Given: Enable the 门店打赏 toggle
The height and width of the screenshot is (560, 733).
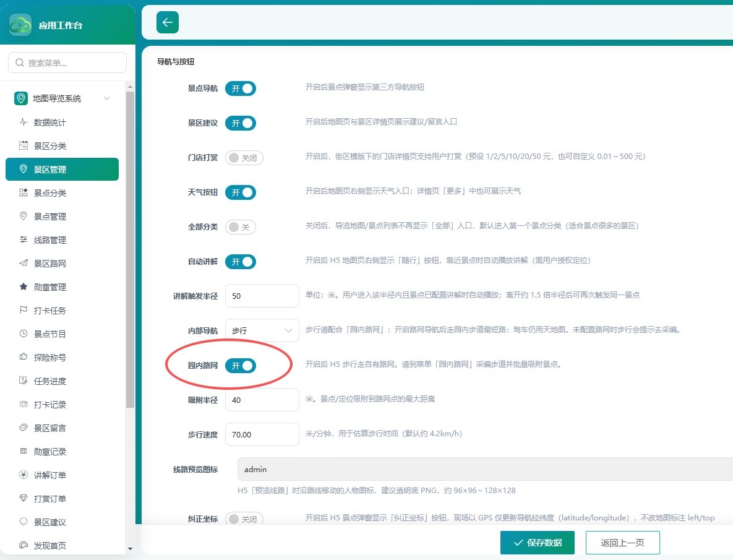Looking at the screenshot, I should point(244,158).
